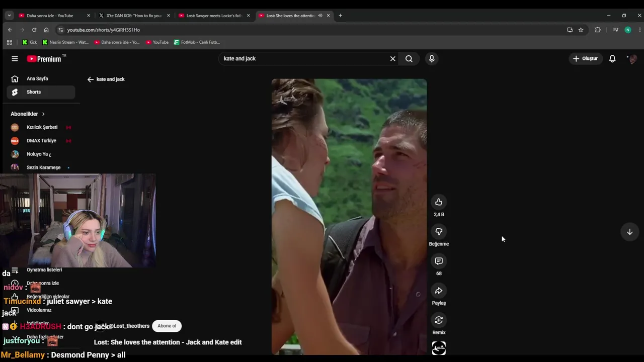The image size is (644, 362).
Task: Remix this Short
Action: coord(439,320)
